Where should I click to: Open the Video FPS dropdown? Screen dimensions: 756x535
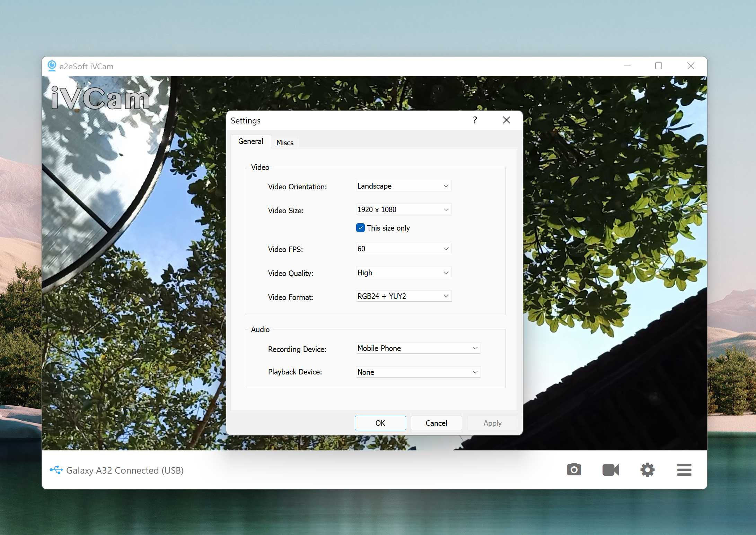point(404,249)
